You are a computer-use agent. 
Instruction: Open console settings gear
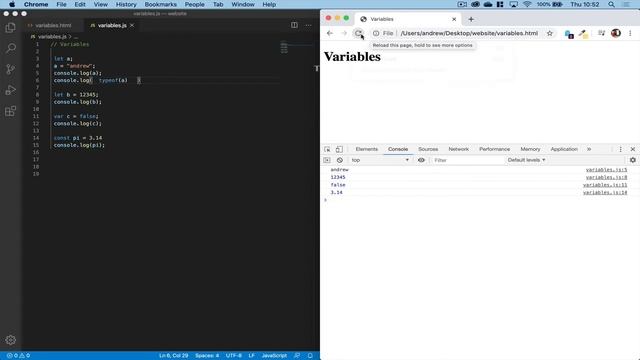(x=633, y=160)
